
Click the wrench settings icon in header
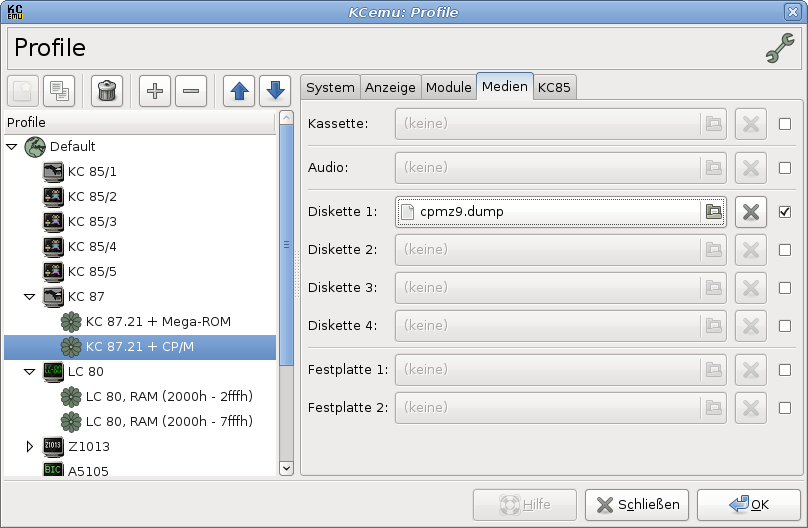pos(780,48)
